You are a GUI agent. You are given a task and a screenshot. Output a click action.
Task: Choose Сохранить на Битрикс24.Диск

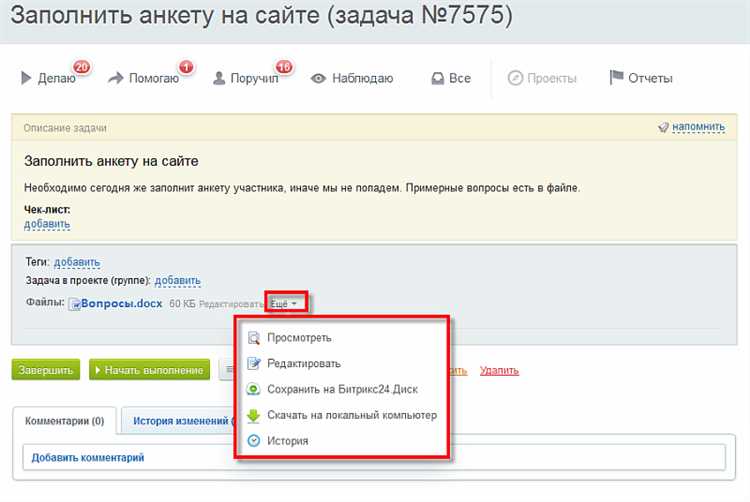[342, 389]
